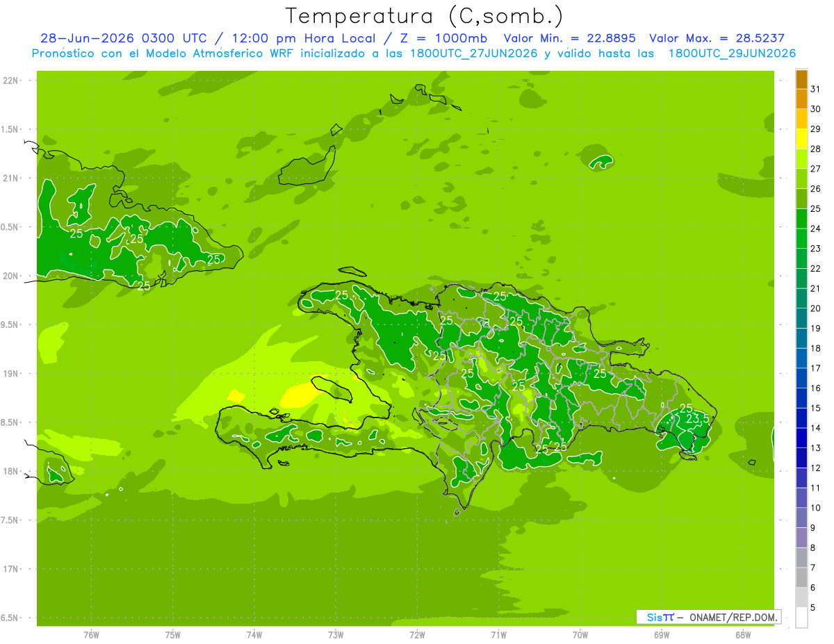Click the "22N" latitude axis label
Viewport: 834px width, 644px height.
point(12,81)
